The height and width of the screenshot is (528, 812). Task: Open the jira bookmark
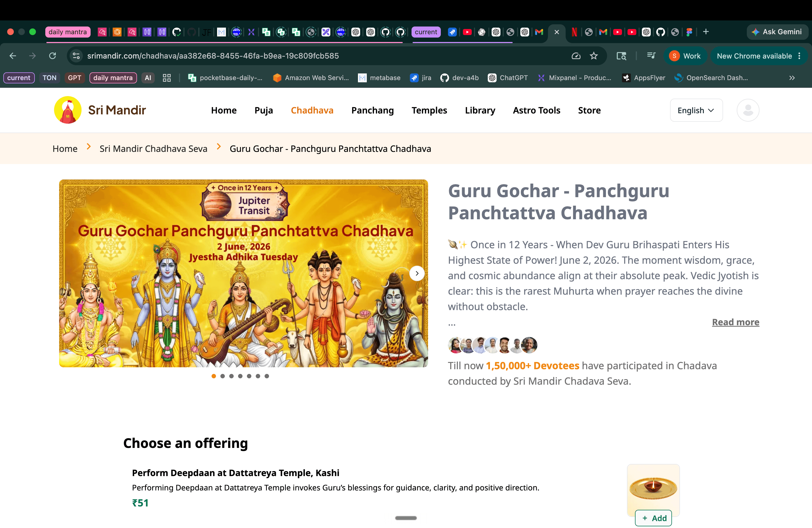click(x=421, y=78)
